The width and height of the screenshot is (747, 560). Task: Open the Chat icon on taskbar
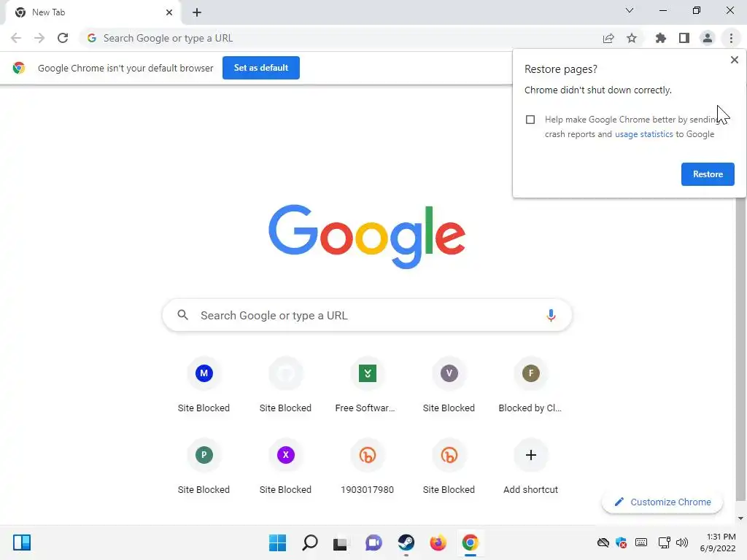(374, 542)
